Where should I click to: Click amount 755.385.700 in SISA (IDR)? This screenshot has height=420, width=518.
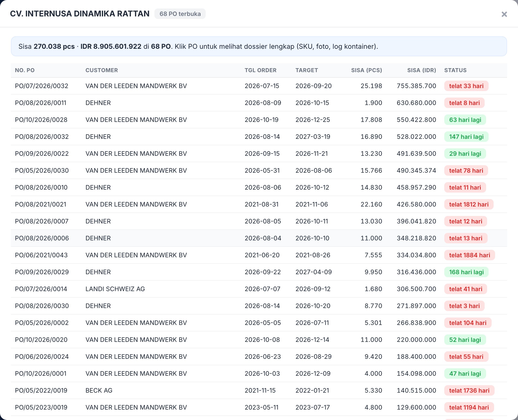[x=416, y=86]
